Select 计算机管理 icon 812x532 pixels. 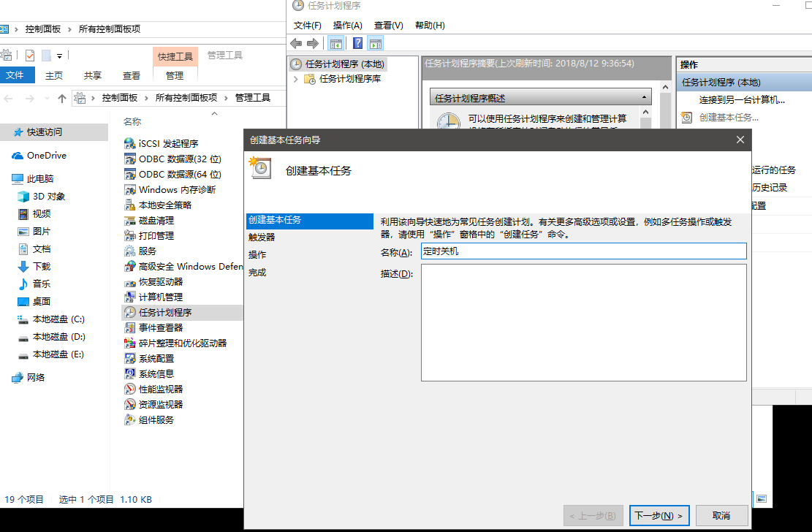pyautogui.click(x=130, y=297)
